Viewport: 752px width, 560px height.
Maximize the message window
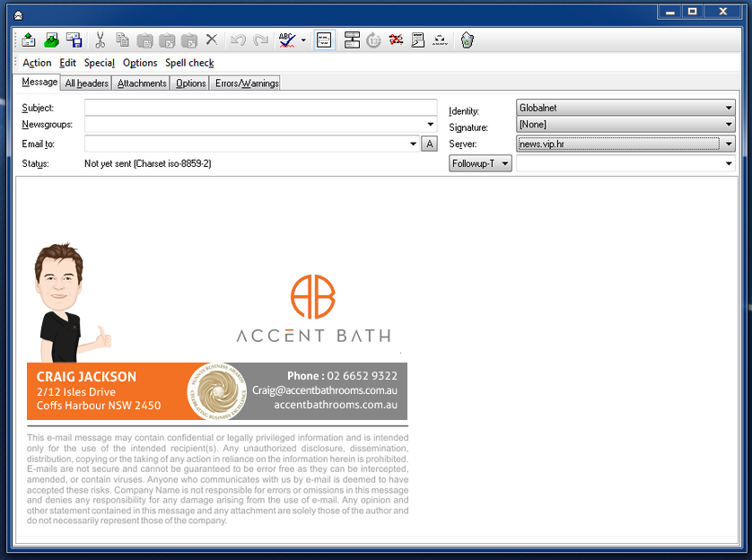point(693,12)
